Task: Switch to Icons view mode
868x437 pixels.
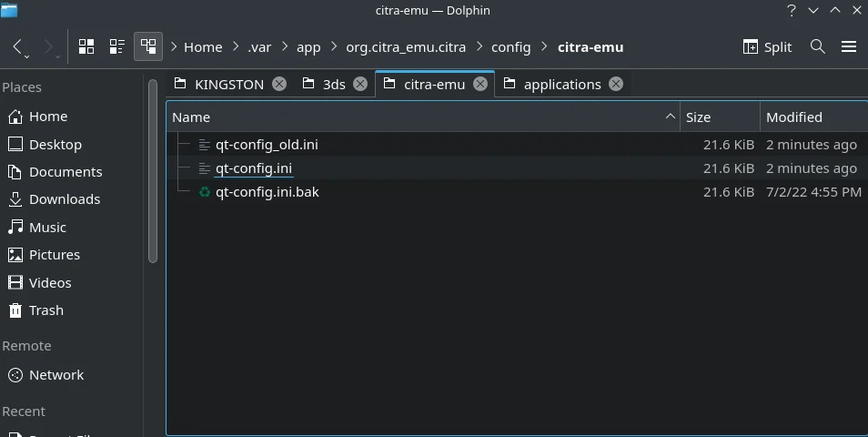Action: click(x=86, y=46)
